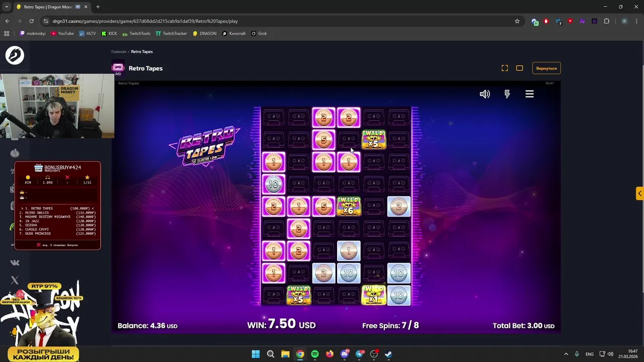Viewport: 644px width, 362px height.
Task: Open the Chrome profile avatar R
Action: (624, 21)
